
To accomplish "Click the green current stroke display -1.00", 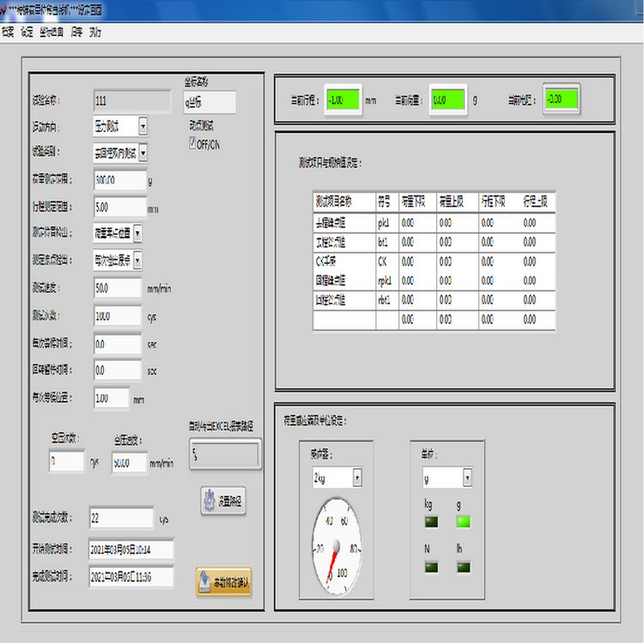I will (x=343, y=100).
